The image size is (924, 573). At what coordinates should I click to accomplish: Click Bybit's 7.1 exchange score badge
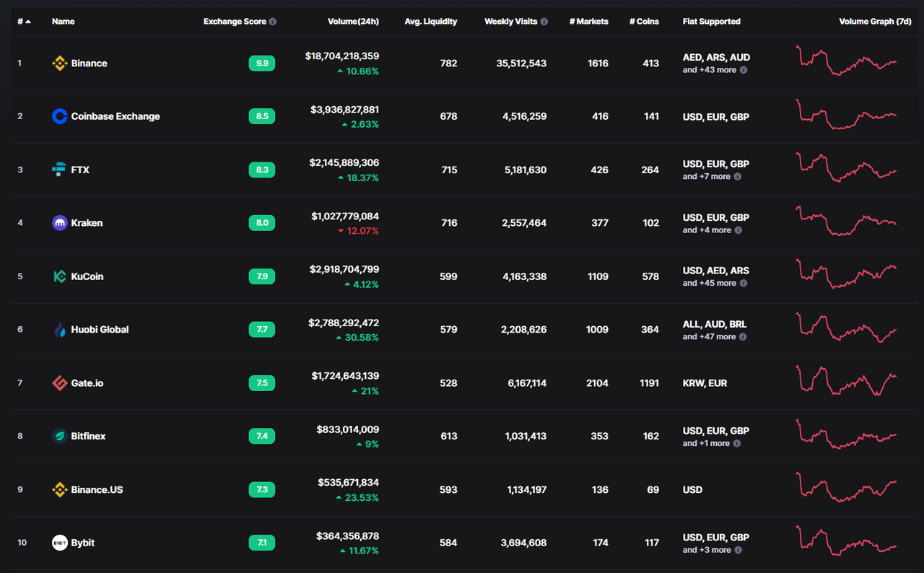tap(262, 543)
